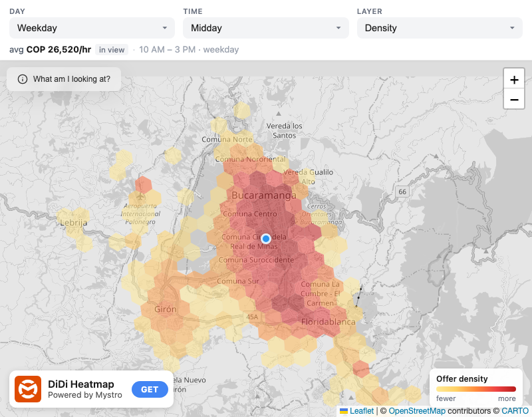Click the 'Comuna Suroccidente' label
The height and width of the screenshot is (417, 532).
pyautogui.click(x=256, y=260)
